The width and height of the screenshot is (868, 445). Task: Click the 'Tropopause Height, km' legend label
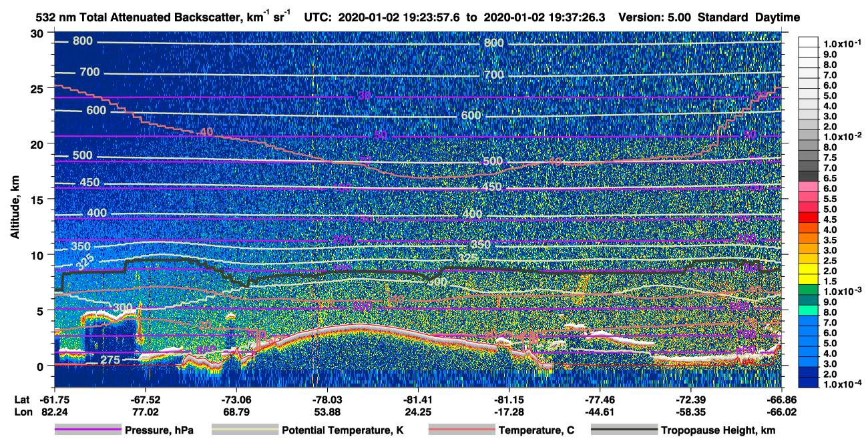pos(718,430)
